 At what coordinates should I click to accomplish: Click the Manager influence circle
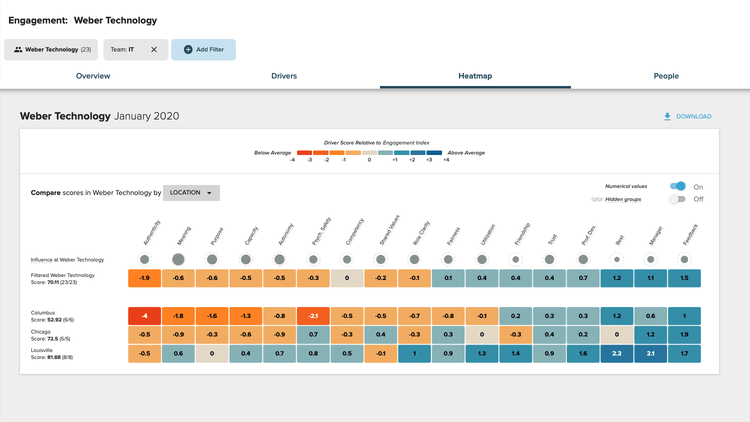coord(651,259)
